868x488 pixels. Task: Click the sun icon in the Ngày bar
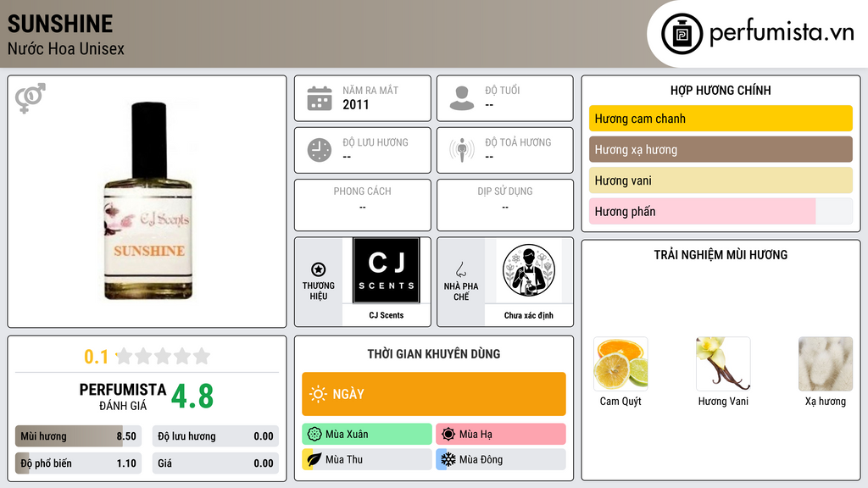click(318, 394)
